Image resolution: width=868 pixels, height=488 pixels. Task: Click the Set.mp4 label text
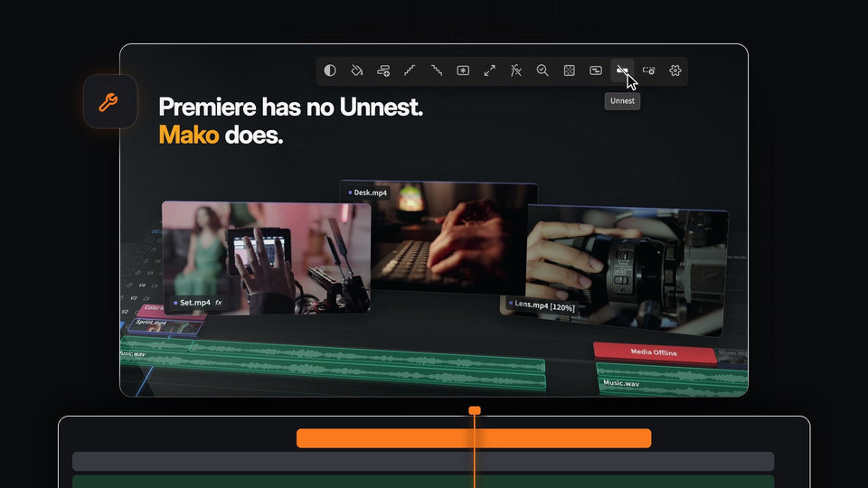(x=195, y=303)
